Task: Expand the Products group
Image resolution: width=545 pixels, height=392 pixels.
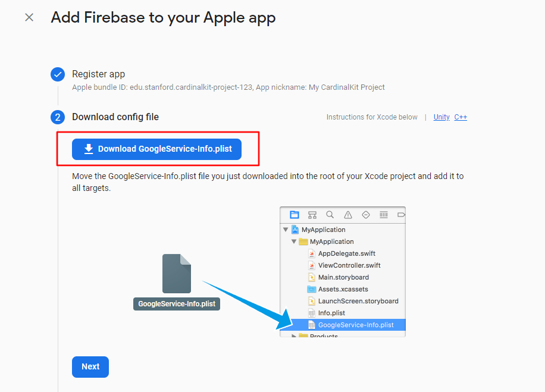Action: click(x=294, y=335)
